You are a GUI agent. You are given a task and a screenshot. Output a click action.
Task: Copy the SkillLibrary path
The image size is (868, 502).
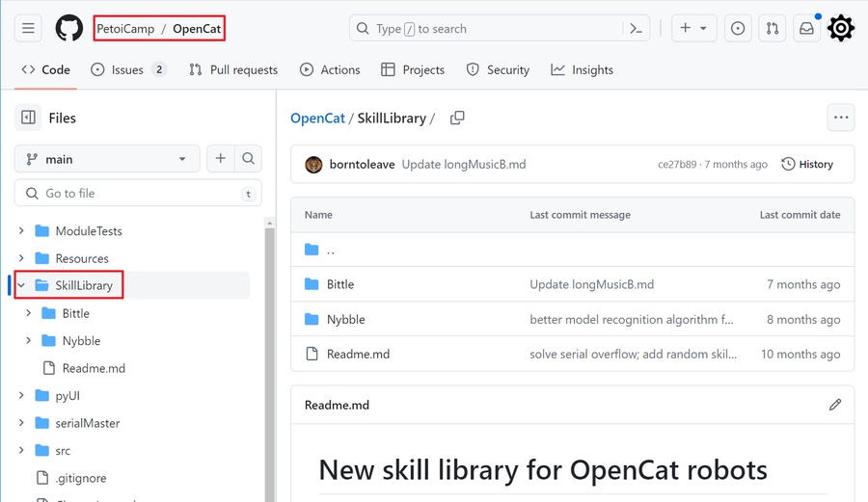[457, 118]
